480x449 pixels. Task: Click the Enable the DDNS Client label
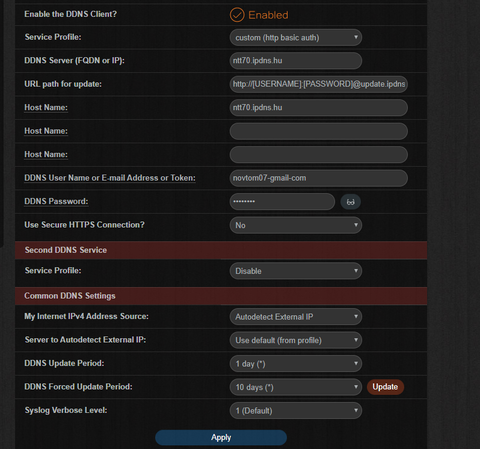pyautogui.click(x=70, y=14)
